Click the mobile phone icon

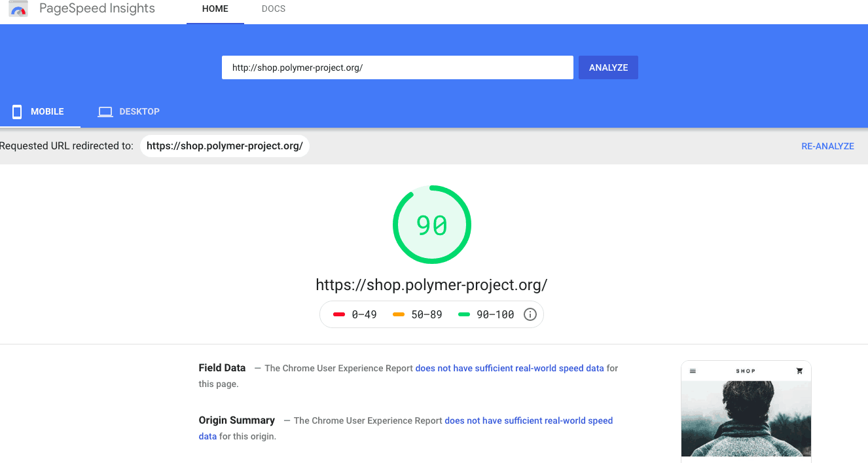tap(17, 111)
